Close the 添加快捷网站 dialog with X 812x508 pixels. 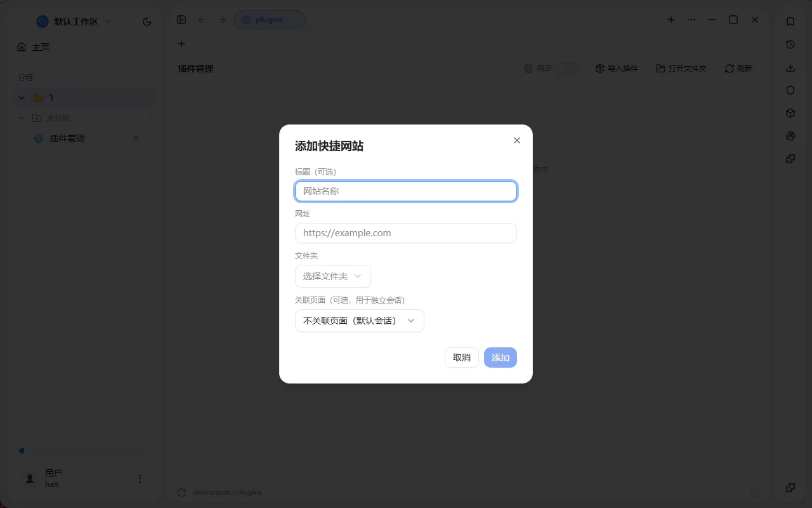pos(517,140)
